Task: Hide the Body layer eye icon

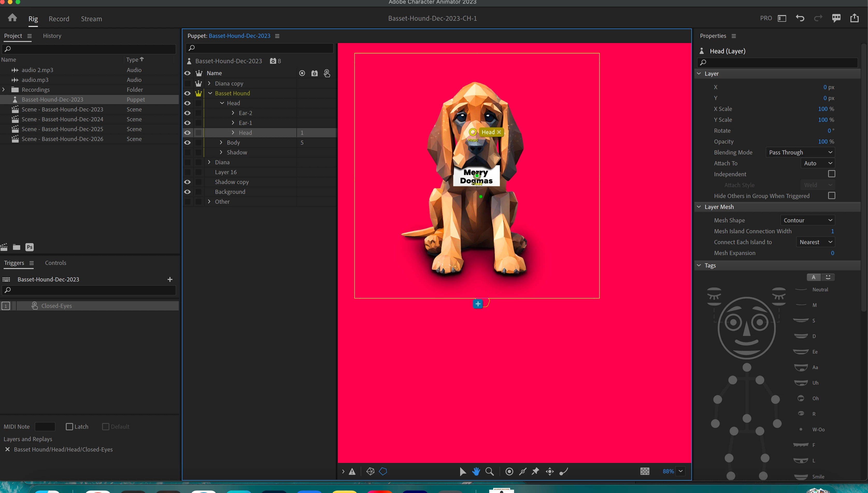Action: [x=188, y=143]
